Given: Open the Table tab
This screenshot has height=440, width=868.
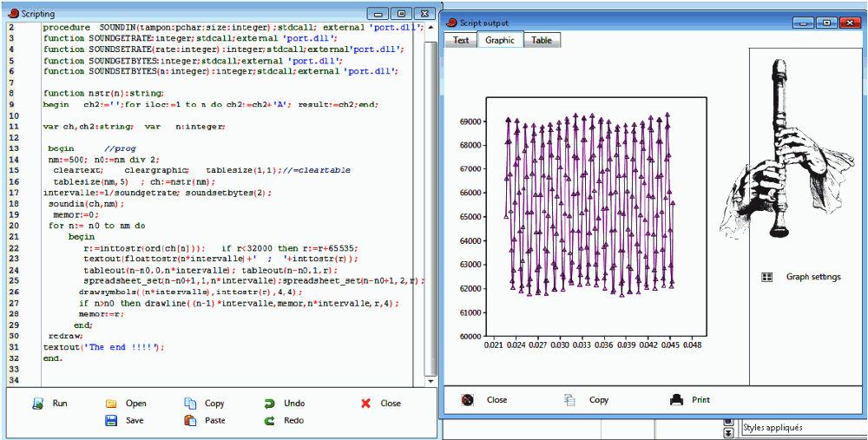Looking at the screenshot, I should click(x=542, y=40).
